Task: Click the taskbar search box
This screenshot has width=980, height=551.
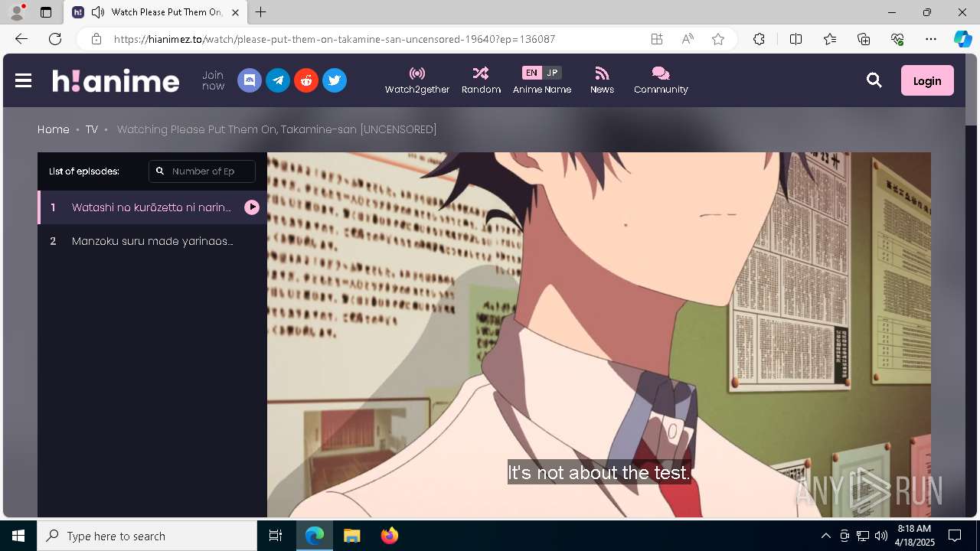Action: pyautogui.click(x=147, y=536)
